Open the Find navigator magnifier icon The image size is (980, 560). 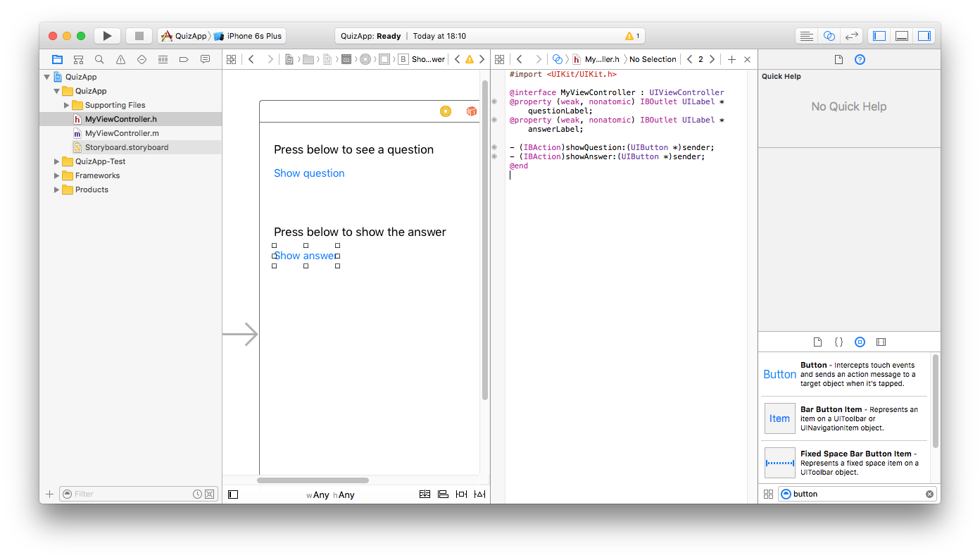point(99,60)
